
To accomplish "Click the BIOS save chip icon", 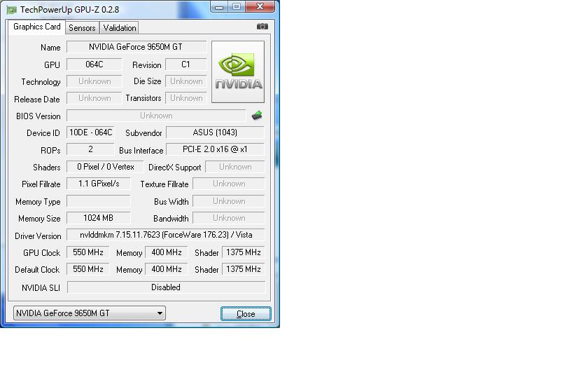I will pos(257,115).
